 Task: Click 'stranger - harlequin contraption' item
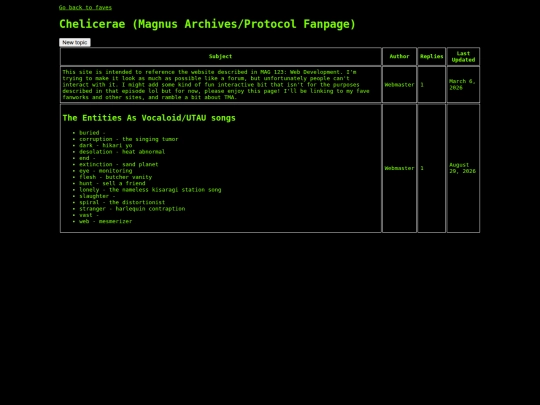pyautogui.click(x=132, y=209)
